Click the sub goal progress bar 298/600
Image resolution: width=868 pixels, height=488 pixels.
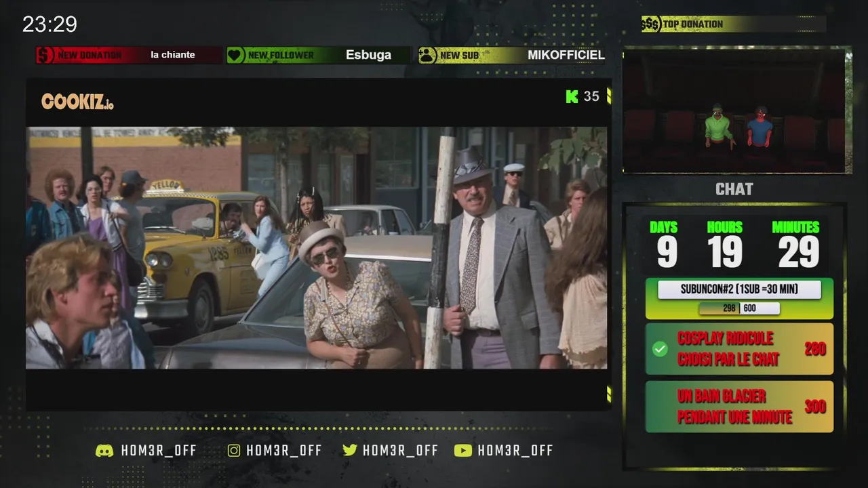739,308
